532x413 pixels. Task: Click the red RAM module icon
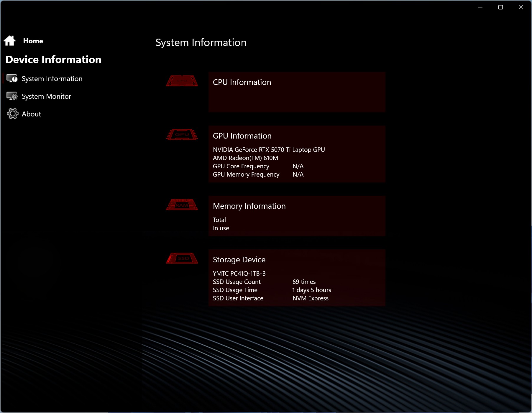[x=182, y=205]
